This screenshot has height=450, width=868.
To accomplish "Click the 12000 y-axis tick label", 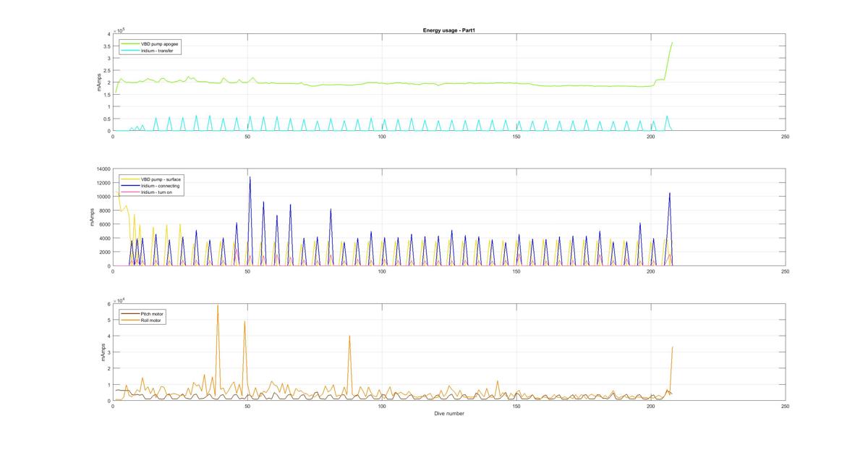I will pyautogui.click(x=102, y=183).
